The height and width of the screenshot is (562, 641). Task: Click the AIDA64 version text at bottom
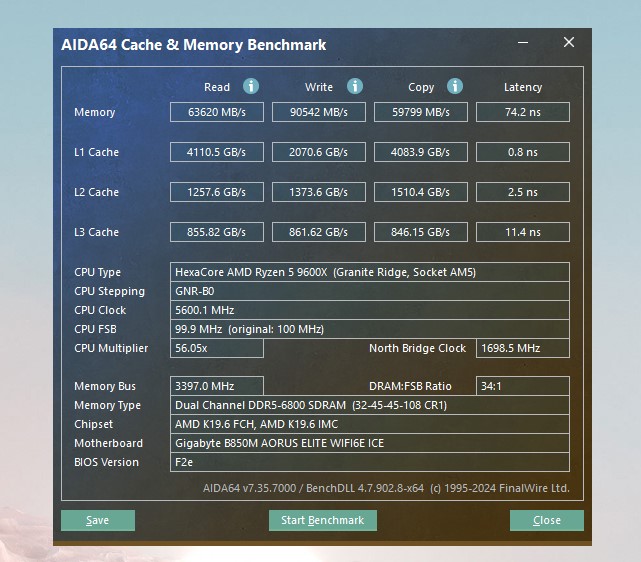tap(386, 488)
